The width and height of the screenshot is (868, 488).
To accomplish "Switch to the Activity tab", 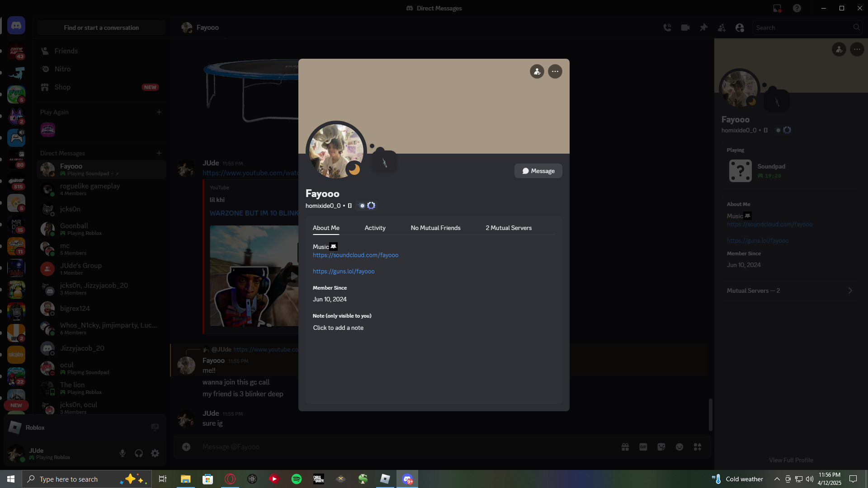I will pos(375,228).
